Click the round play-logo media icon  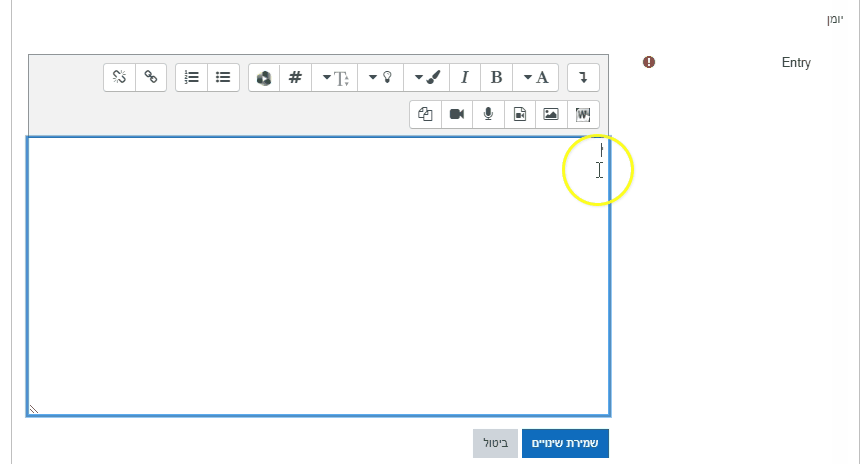click(x=264, y=78)
